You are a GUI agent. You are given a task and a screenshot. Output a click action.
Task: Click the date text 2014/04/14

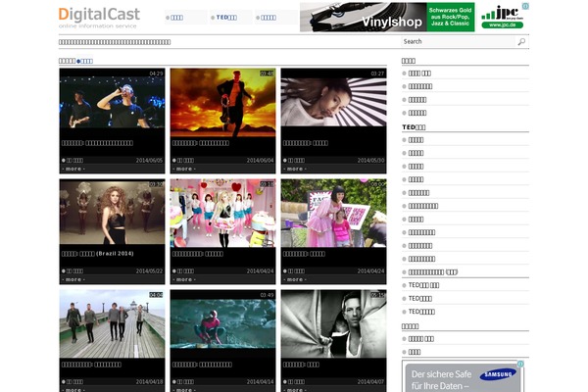[261, 381]
